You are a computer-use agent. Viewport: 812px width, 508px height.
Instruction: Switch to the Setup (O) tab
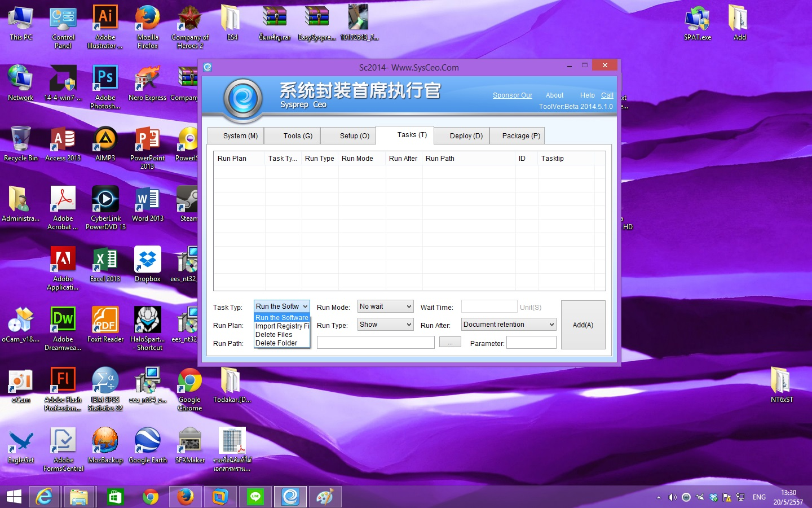pyautogui.click(x=348, y=136)
